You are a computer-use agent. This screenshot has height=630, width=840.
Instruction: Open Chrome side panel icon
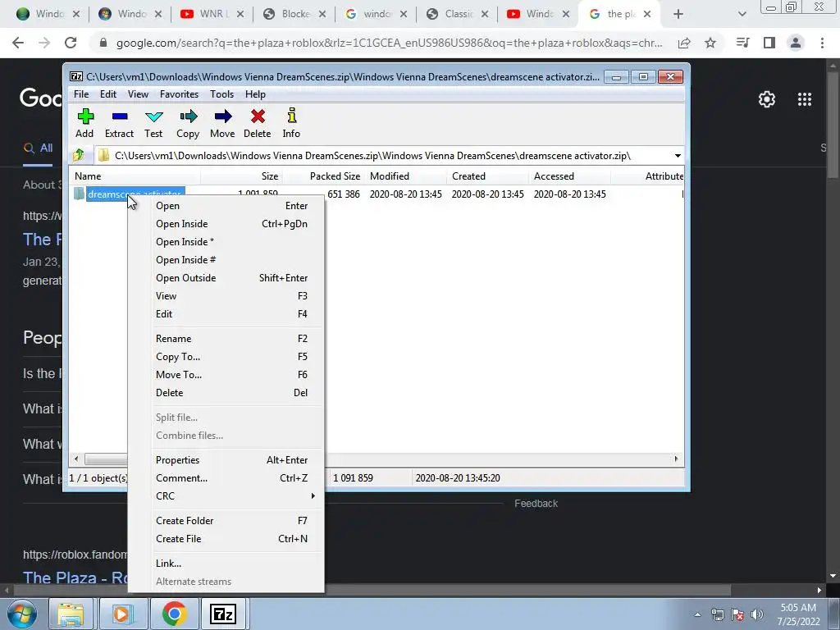769,43
